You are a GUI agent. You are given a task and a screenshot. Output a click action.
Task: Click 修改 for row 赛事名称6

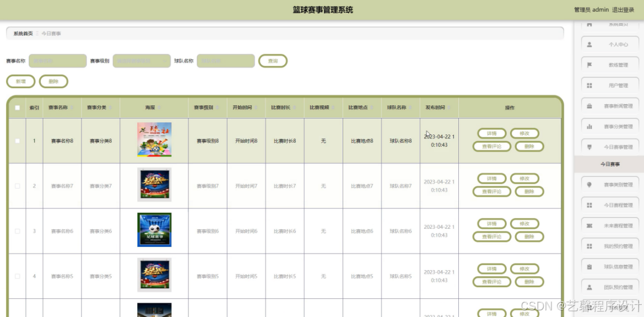(x=524, y=224)
